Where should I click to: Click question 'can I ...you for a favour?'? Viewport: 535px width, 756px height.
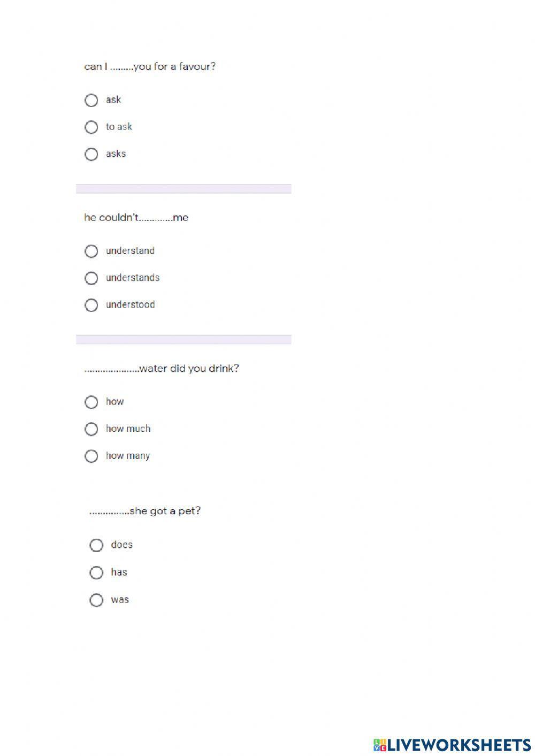(x=150, y=67)
